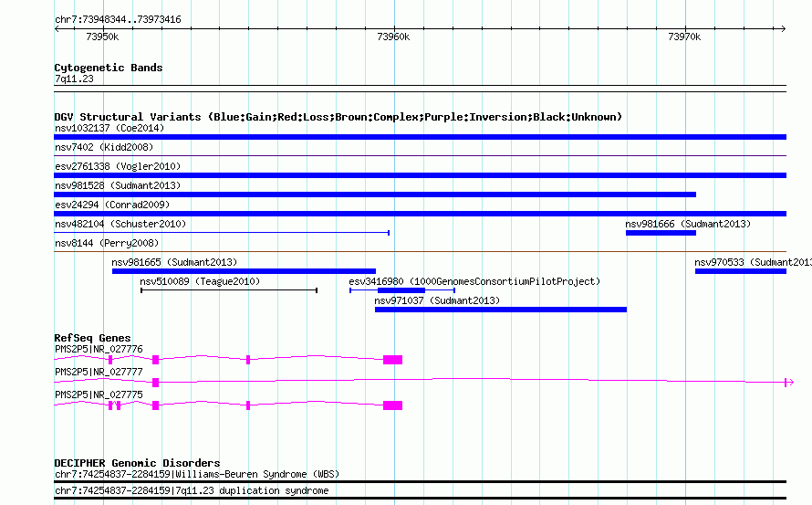Click the nsv482104 (Schuster2010) label

pyautogui.click(x=120, y=224)
